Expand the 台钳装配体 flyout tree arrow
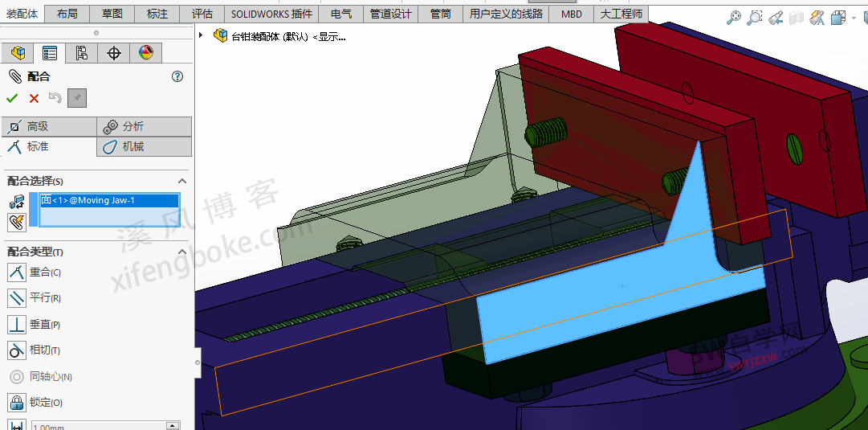Screen dimensions: 868x430 (x=201, y=35)
